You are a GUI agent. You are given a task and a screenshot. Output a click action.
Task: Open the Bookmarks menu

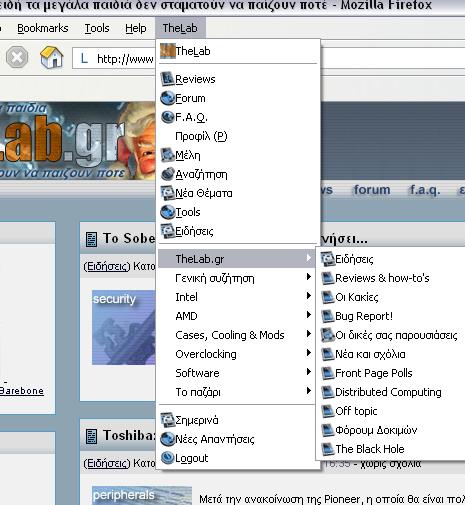(43, 28)
